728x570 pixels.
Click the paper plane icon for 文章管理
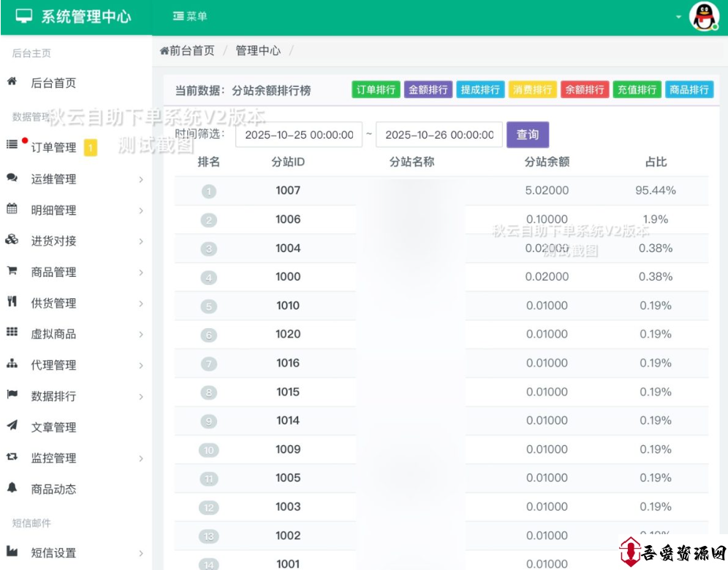12,426
